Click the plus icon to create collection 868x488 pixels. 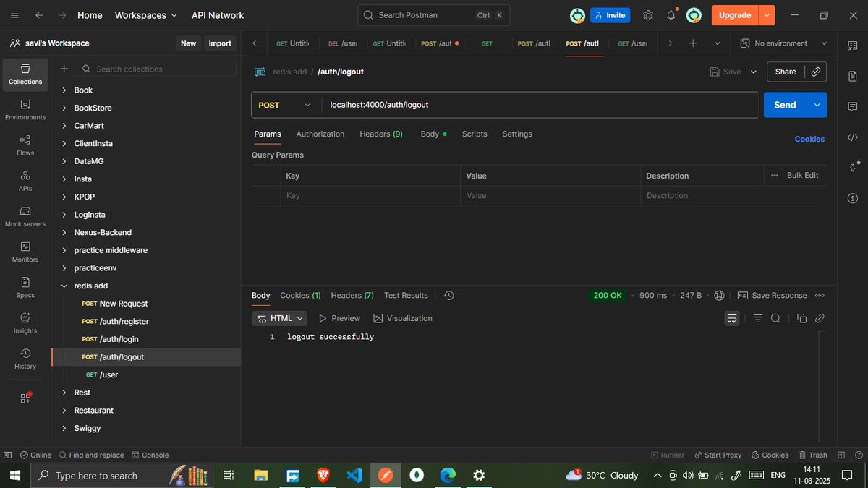pyautogui.click(x=64, y=69)
